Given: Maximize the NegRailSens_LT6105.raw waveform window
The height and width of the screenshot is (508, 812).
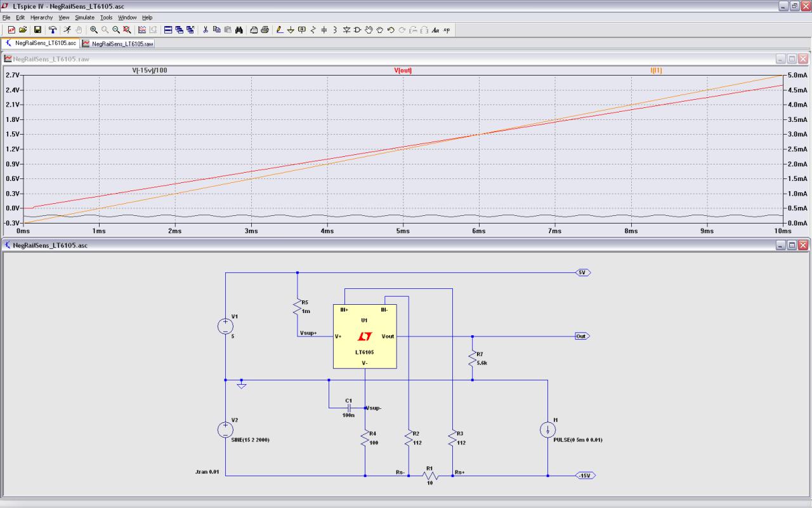Looking at the screenshot, I should (x=792, y=59).
